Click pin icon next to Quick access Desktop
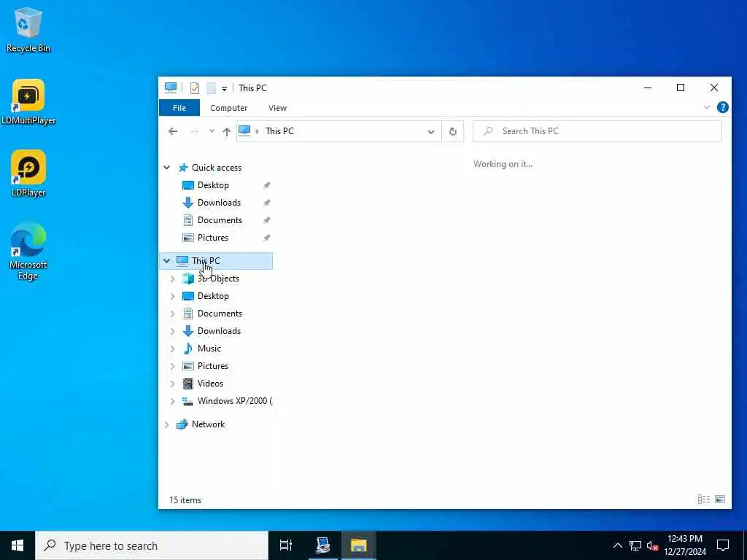 pyautogui.click(x=267, y=185)
